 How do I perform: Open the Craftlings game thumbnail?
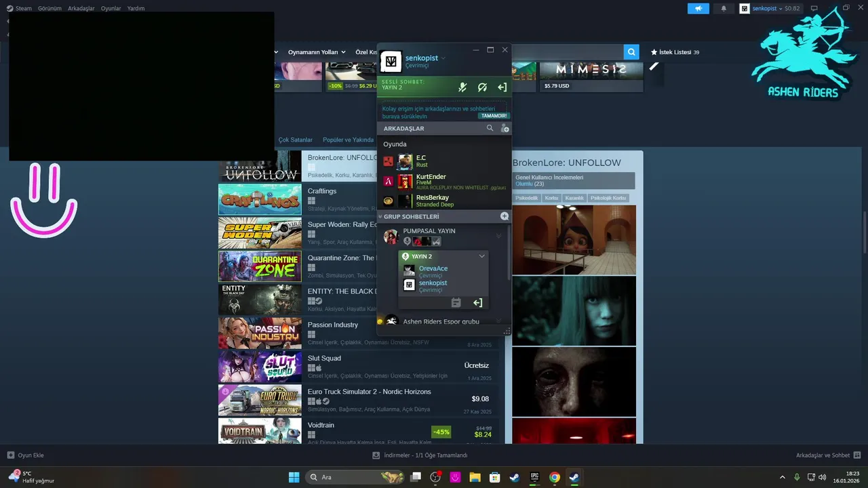click(260, 199)
